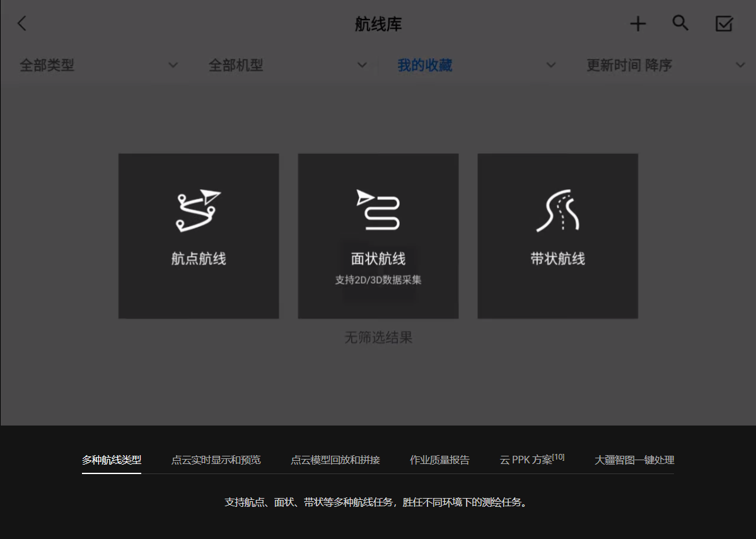Select the corridor route icon (带状航线)
Image resolution: width=756 pixels, height=539 pixels.
[557, 211]
